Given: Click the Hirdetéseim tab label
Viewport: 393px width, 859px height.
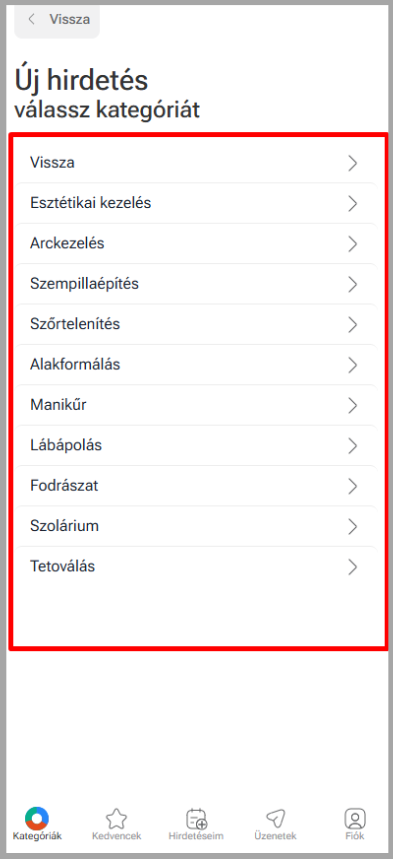Looking at the screenshot, I should [196, 837].
